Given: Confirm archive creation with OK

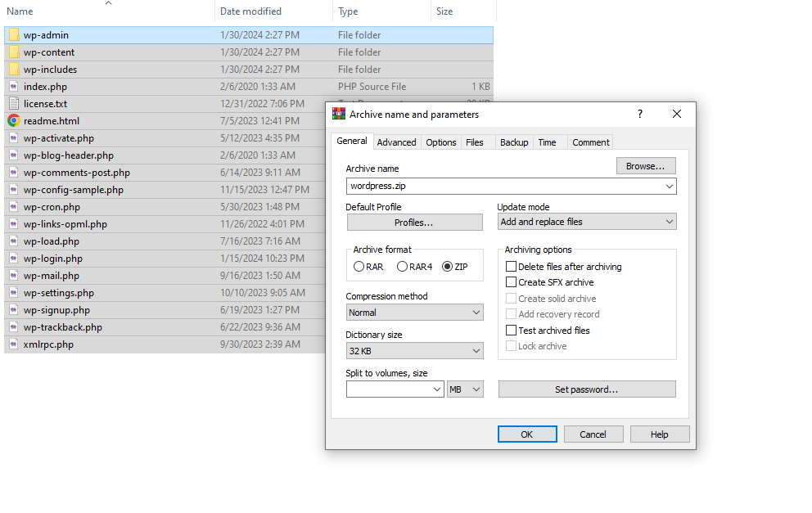Looking at the screenshot, I should pos(527,434).
